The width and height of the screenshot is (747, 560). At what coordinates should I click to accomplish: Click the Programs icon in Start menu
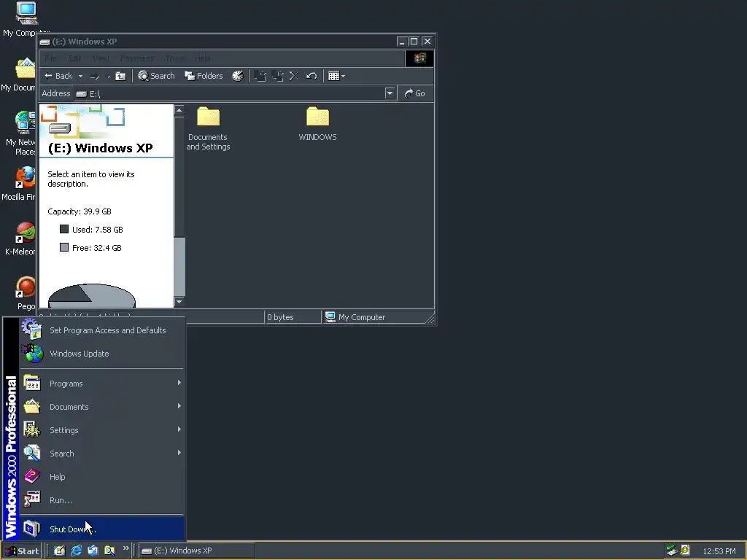32,383
